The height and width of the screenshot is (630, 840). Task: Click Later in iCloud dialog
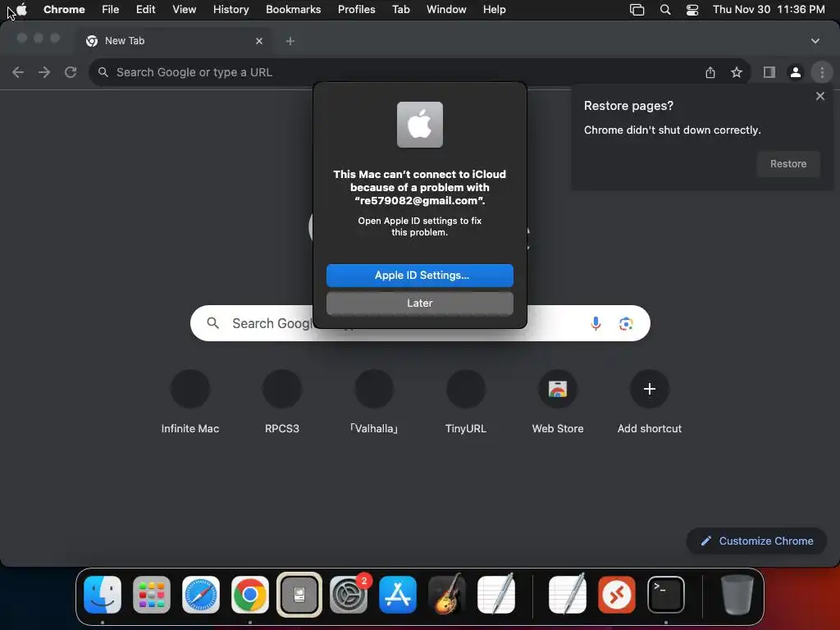(420, 304)
